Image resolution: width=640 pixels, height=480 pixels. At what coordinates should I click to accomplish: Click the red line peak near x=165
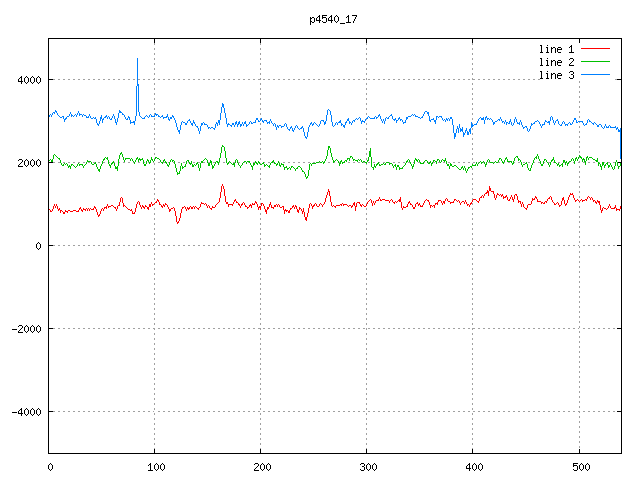[223, 185]
